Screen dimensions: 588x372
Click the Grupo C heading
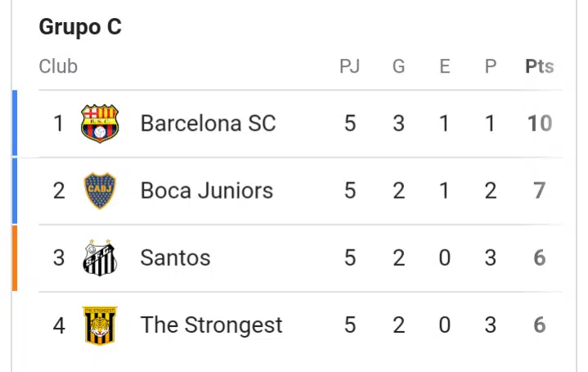click(x=80, y=27)
